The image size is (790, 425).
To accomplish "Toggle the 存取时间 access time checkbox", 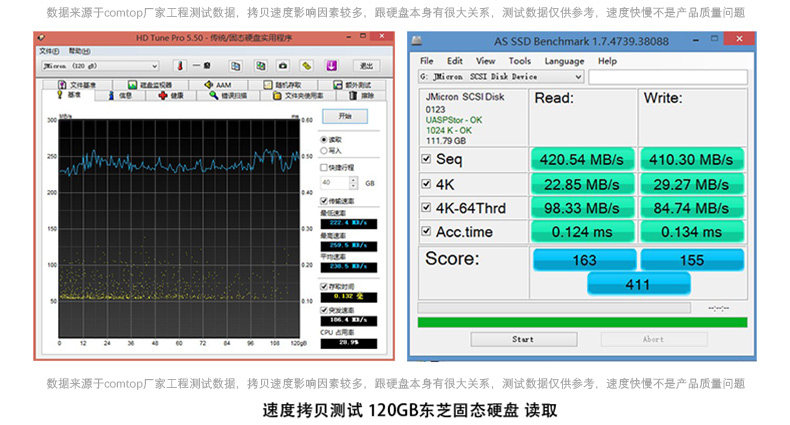I will (324, 286).
